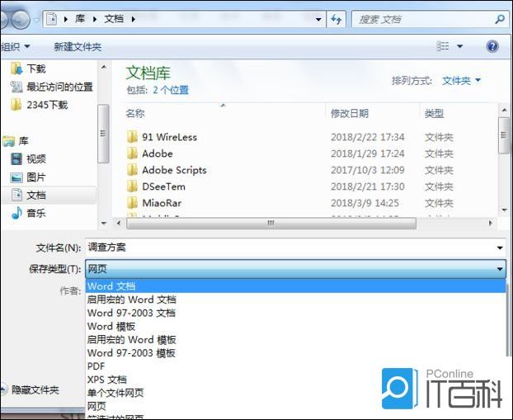Click file list vertical scroll up arrow
513x420 pixels.
(504, 111)
